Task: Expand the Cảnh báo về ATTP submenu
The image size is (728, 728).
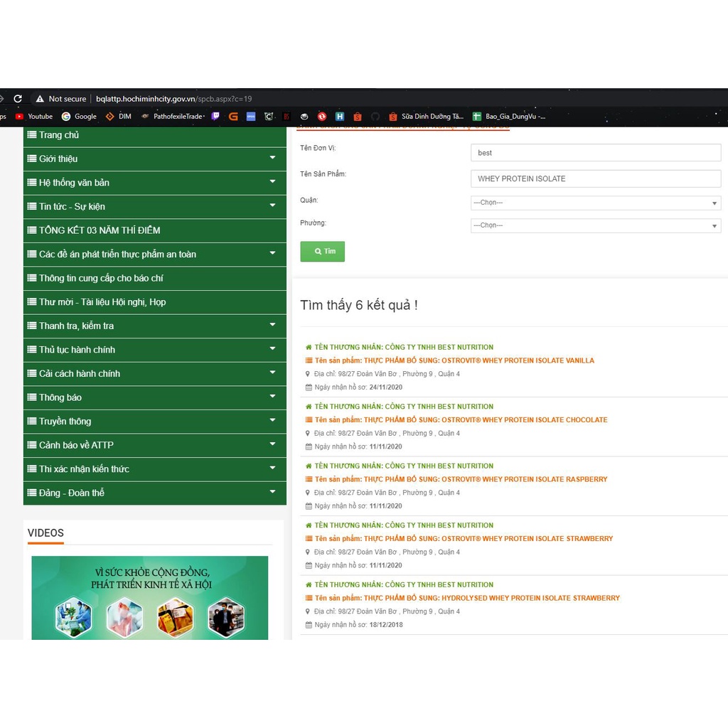Action: [x=272, y=445]
